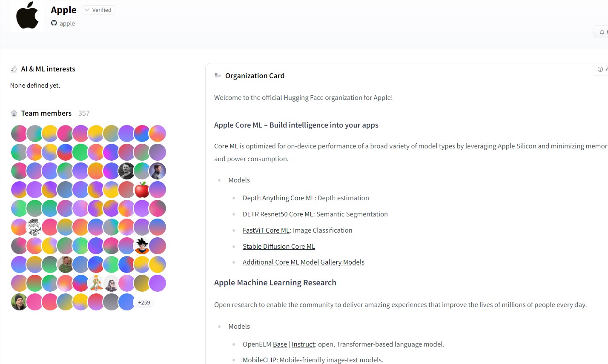Open the Depth Anything Core ML model
Screen dimensions: 608x364
click(278, 198)
